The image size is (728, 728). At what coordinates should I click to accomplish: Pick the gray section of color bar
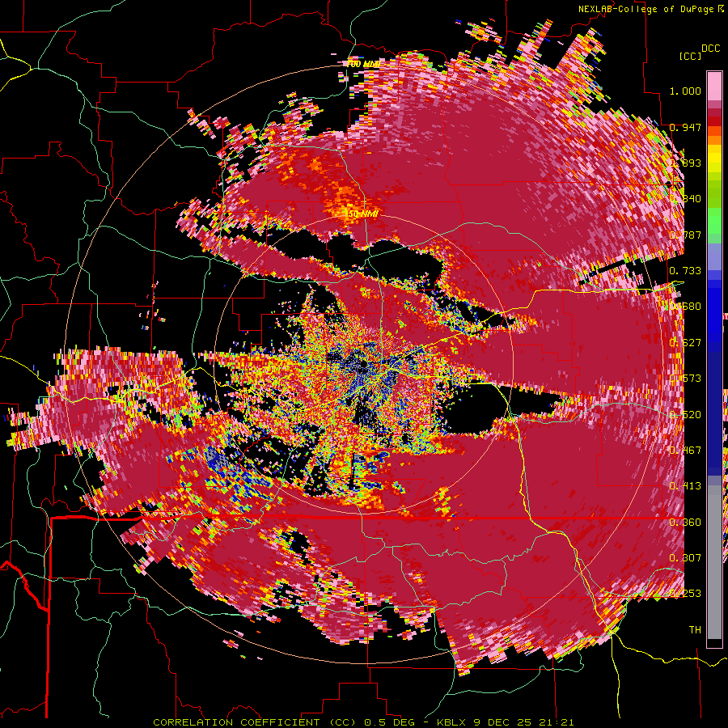[x=714, y=562]
